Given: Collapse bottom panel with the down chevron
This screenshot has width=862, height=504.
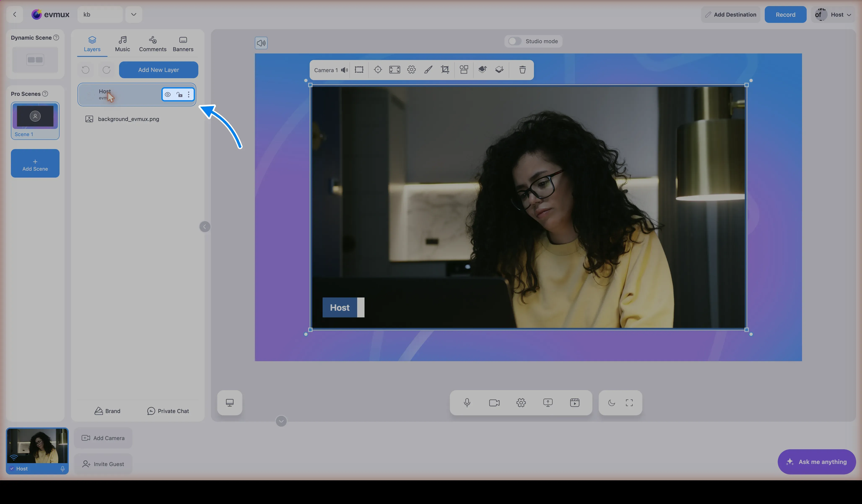Looking at the screenshot, I should (x=281, y=421).
